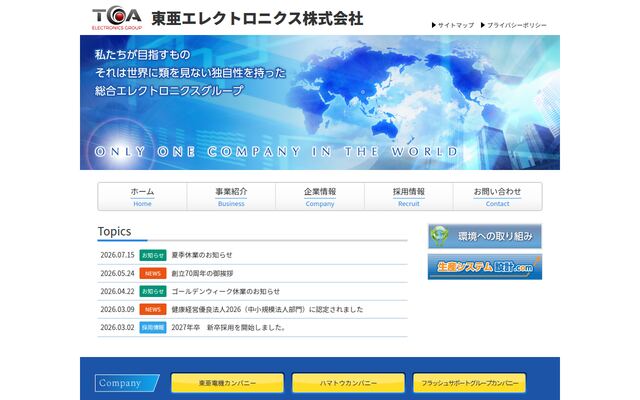
Task: Click the 採用情報 tag on the 2026.03.02 row
Action: pos(153,327)
